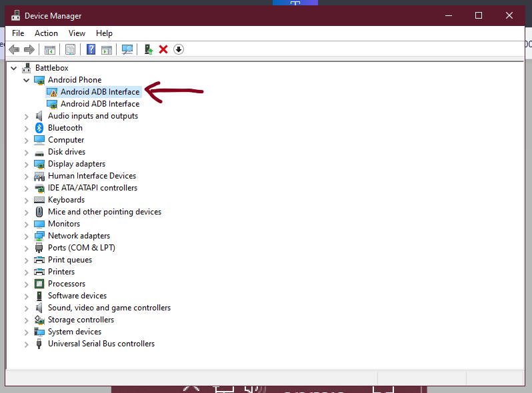532x393 pixels.
Task: Click the Human Interface Devices icon
Action: tap(39, 176)
